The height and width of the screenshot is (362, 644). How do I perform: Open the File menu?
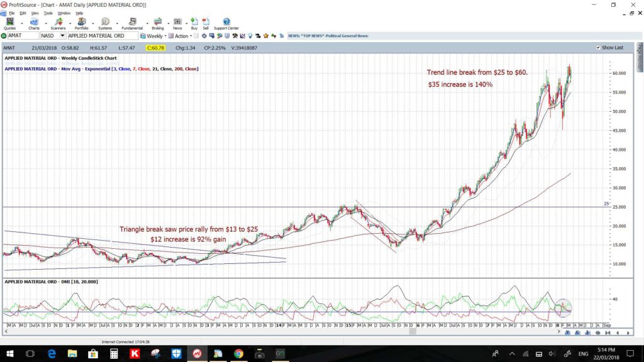click(11, 13)
